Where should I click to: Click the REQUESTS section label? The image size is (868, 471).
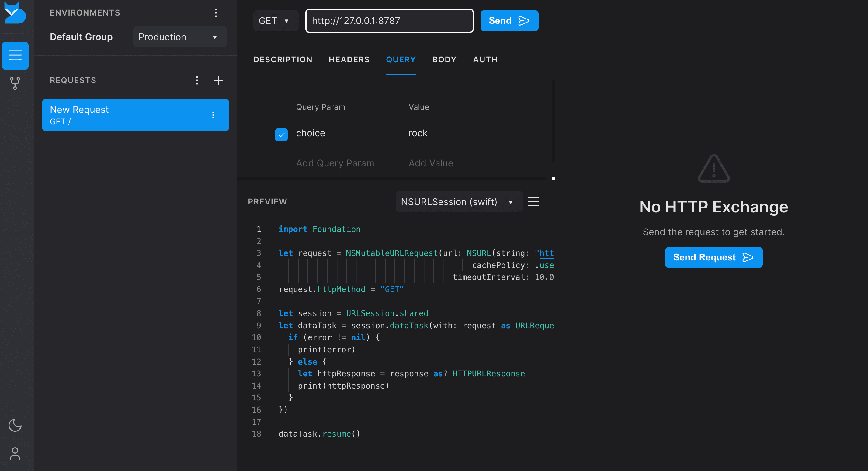pyautogui.click(x=73, y=80)
